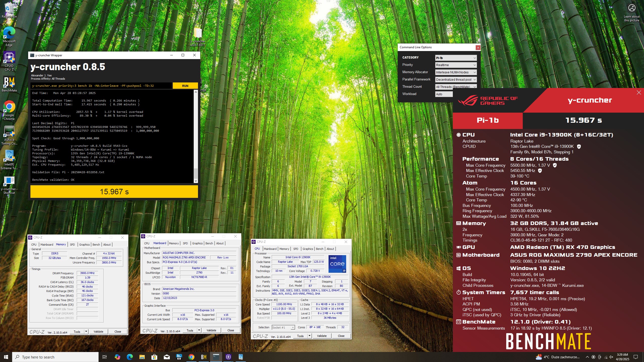The height and width of the screenshot is (362, 644).
Task: Click the taskbar search box
Action: pos(55,357)
